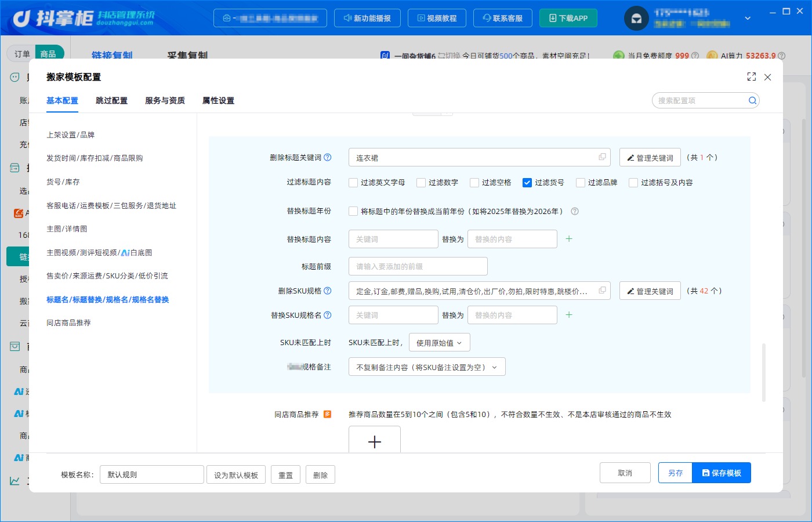Click the search magnifier in 搜索配置项
Viewport: 812px width, 522px height.
752,100
